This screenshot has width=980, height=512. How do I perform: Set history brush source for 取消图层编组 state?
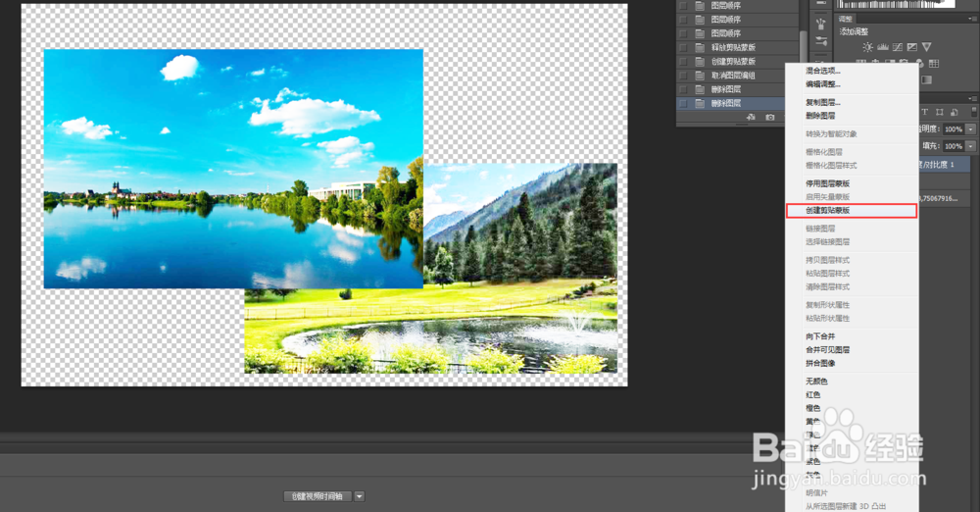(683, 76)
